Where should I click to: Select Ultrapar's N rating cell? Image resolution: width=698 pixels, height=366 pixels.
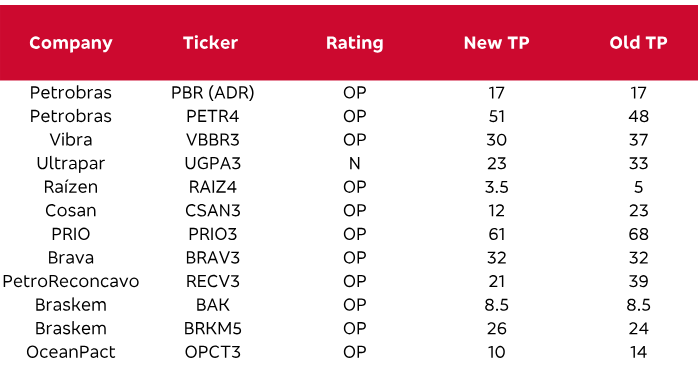coord(354,163)
